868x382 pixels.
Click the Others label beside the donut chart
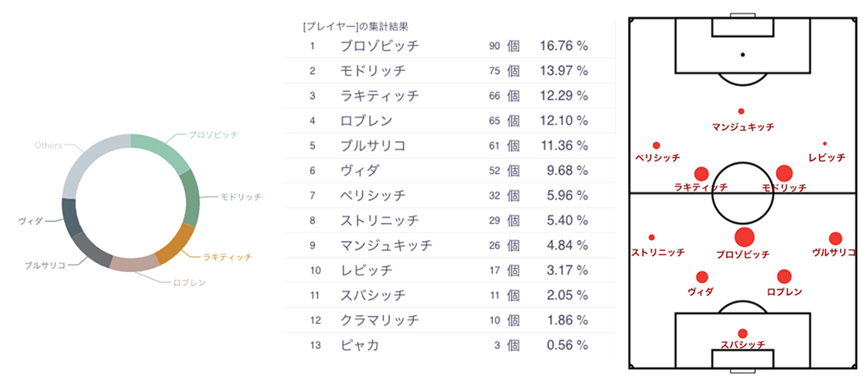click(48, 145)
